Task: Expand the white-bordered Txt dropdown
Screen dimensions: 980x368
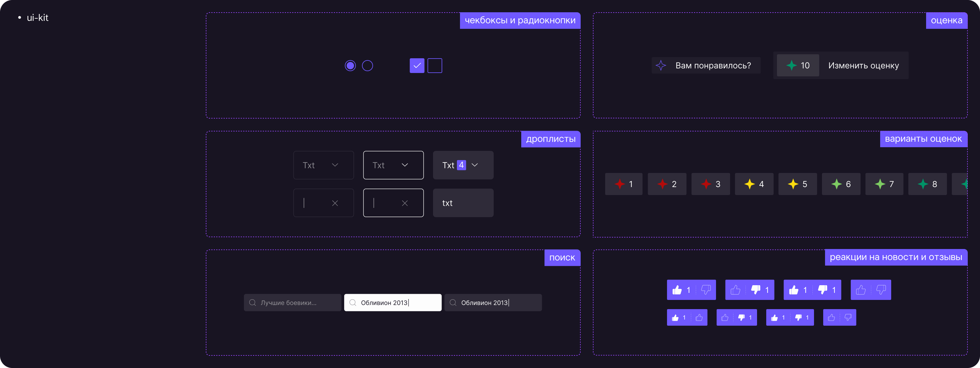Action: (393, 165)
